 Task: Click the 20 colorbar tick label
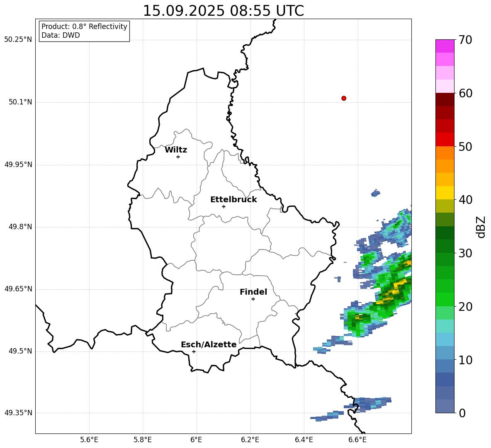point(466,307)
